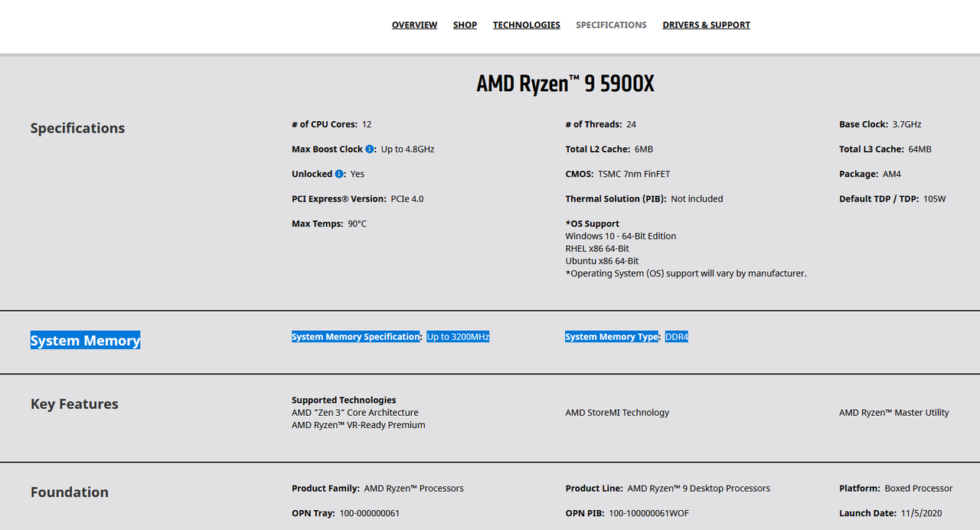
Task: Go to the Overview tab
Action: pos(414,25)
